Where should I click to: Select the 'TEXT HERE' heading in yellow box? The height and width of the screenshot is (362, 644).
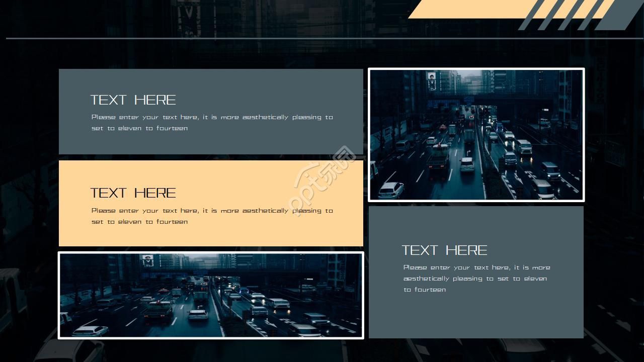click(x=133, y=193)
